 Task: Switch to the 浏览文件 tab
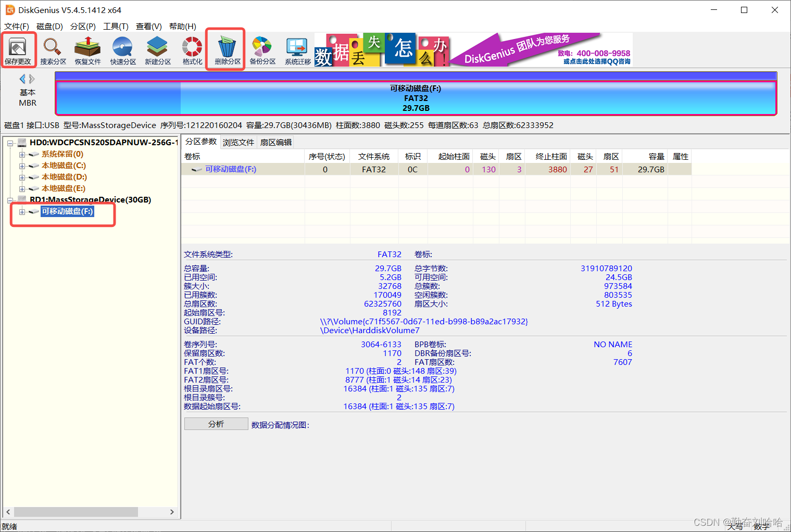tap(238, 142)
